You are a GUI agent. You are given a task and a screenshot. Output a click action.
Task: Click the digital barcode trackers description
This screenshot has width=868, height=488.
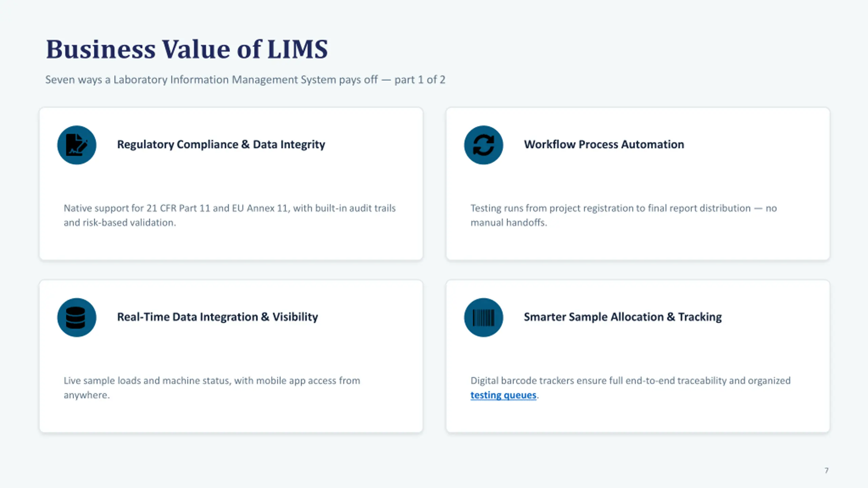point(630,388)
